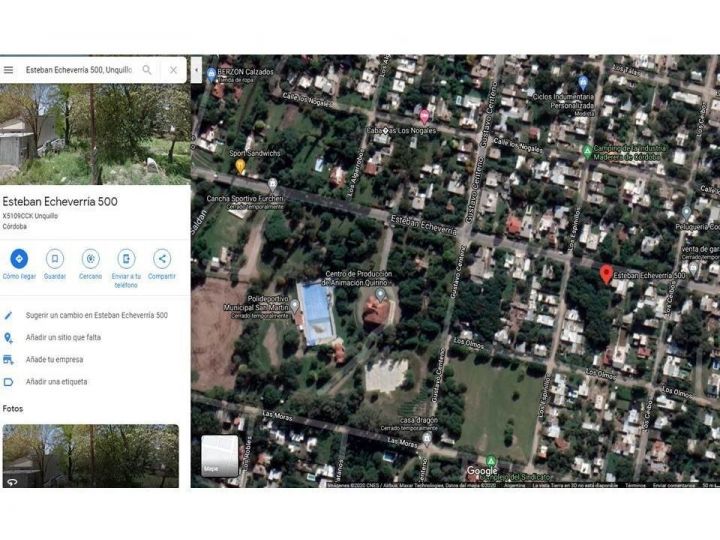Click the X5109CCK Unquillo address text
The height and width of the screenshot is (540, 720).
(30, 216)
